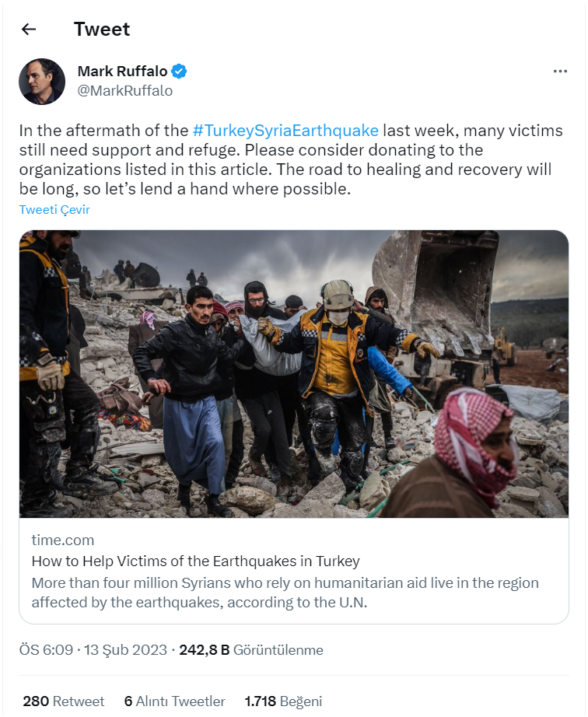Click the tweet body text paragraph
The image size is (588, 717).
[291, 159]
